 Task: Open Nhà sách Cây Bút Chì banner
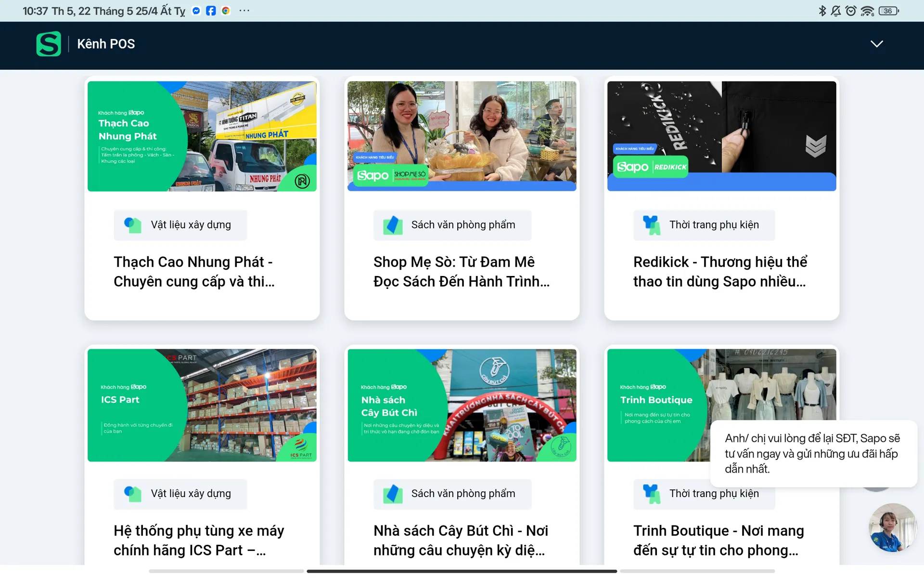click(x=462, y=405)
